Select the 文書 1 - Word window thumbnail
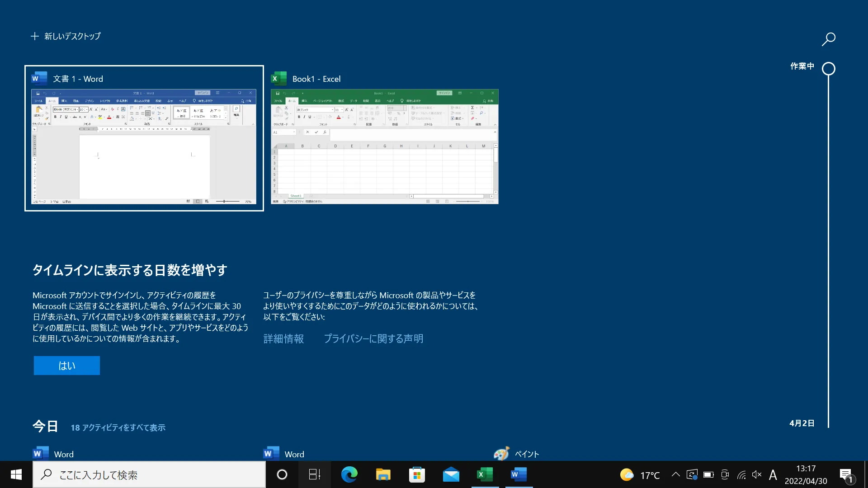 pos(144,146)
